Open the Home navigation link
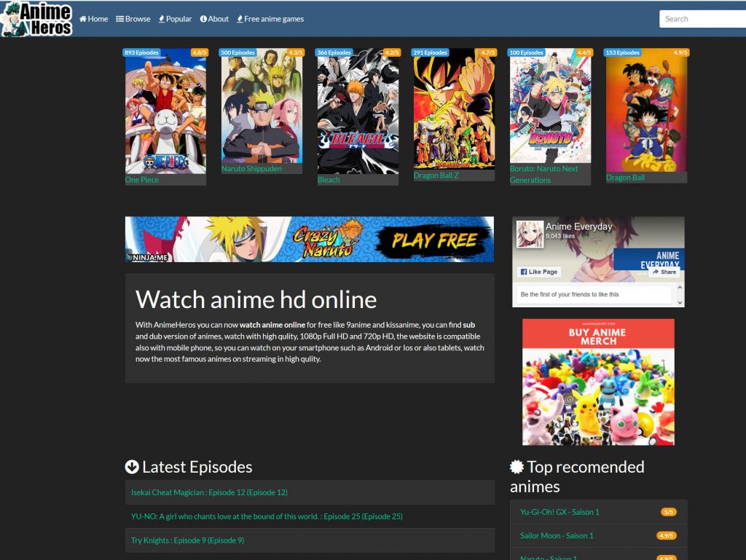Image resolution: width=746 pixels, height=560 pixels. (94, 19)
